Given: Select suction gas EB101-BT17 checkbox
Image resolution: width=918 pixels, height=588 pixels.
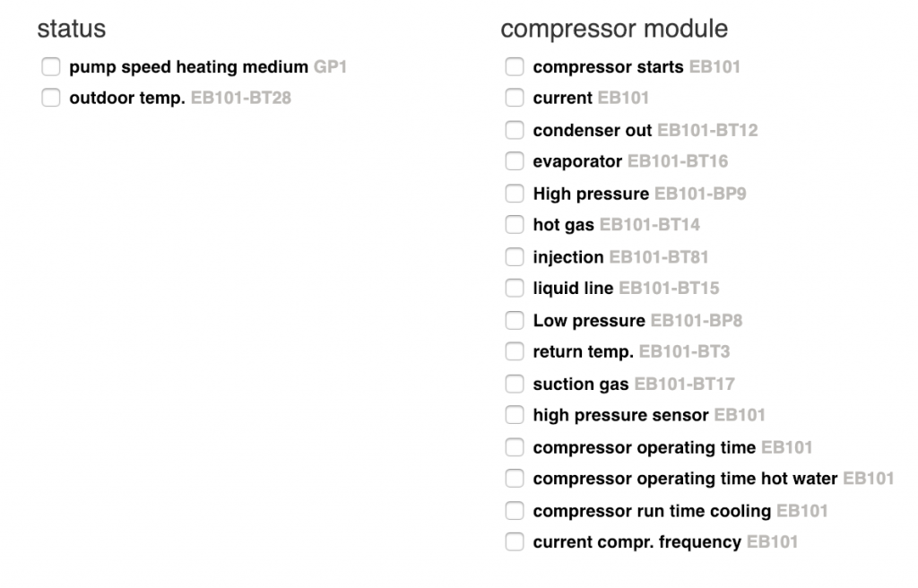Looking at the screenshot, I should 515,385.
